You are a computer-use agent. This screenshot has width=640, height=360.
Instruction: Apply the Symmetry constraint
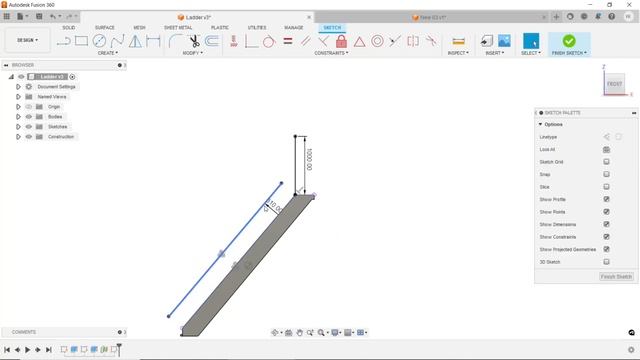413,41
